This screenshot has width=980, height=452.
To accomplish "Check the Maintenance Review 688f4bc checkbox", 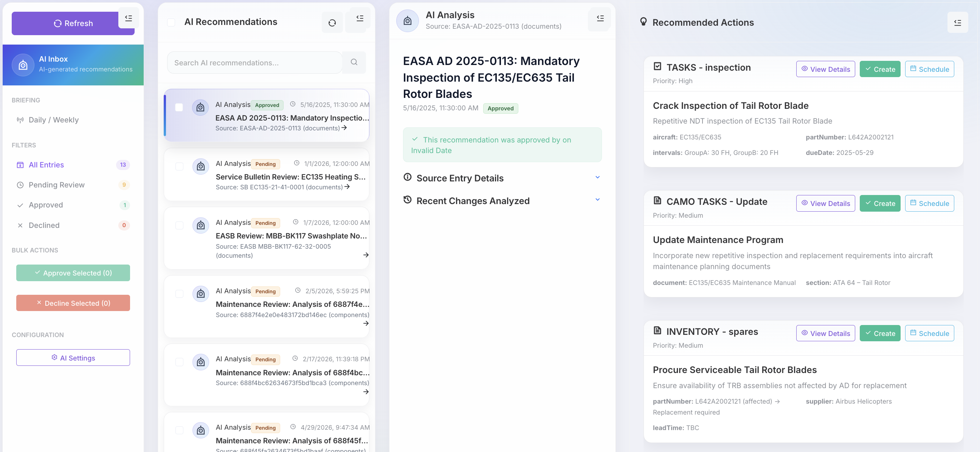I will click(179, 362).
